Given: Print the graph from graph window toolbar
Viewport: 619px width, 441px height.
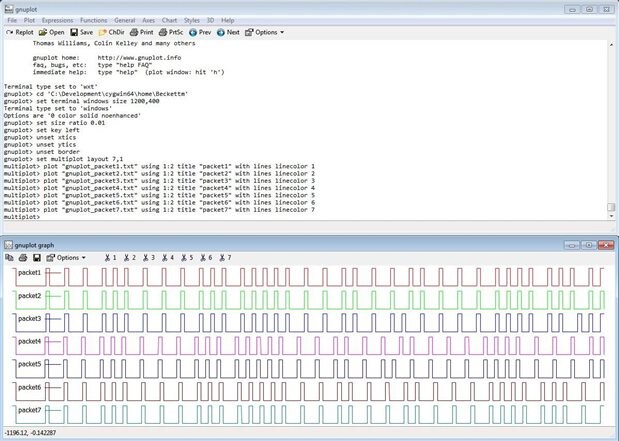Looking at the screenshot, I should pos(22,257).
